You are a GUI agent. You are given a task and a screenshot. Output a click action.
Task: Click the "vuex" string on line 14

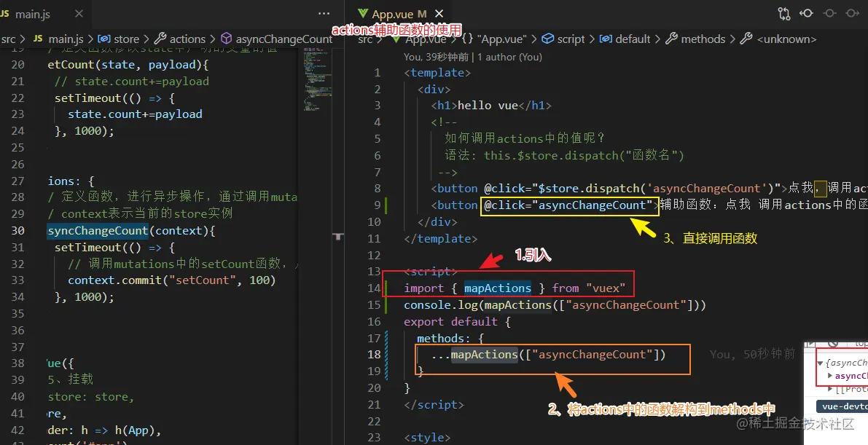tap(606, 288)
